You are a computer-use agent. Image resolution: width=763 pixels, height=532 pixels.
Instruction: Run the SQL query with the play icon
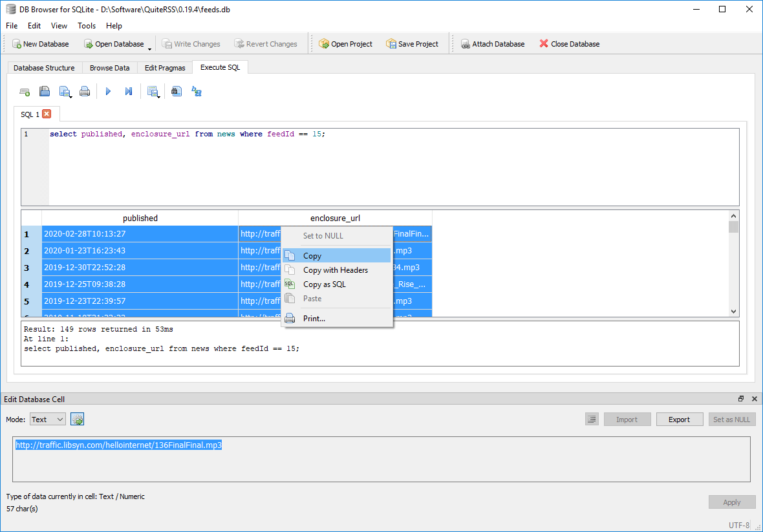pos(108,90)
